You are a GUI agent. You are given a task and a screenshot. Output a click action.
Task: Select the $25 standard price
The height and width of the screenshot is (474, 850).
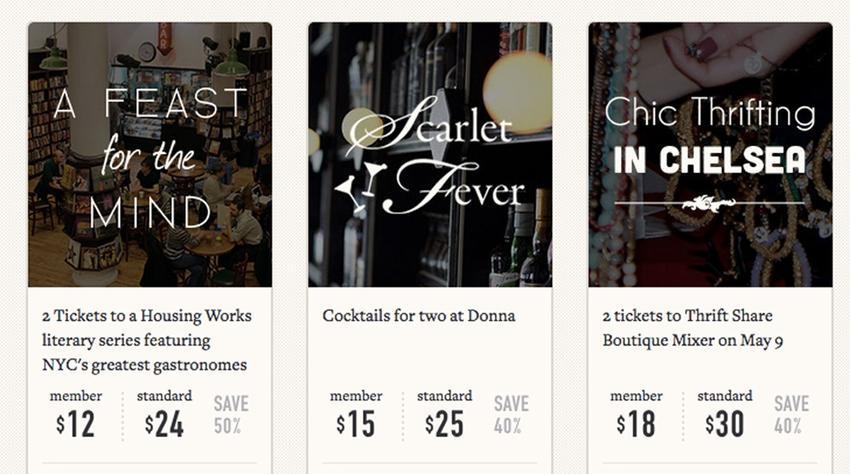[445, 424]
